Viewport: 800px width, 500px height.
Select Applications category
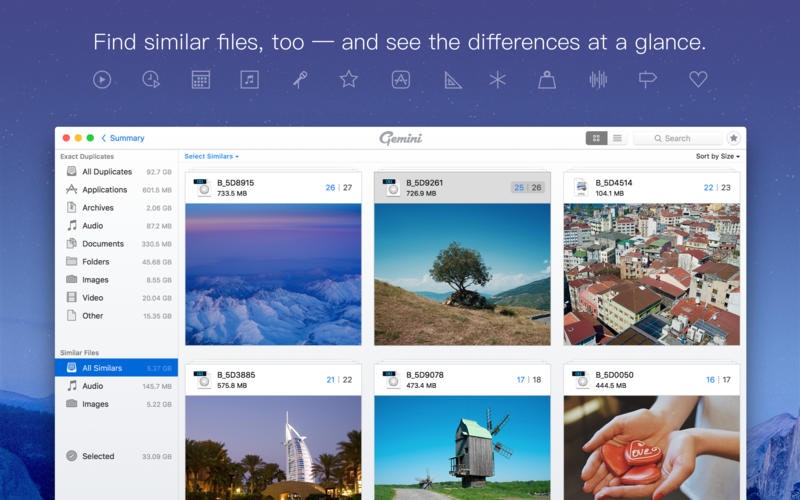point(116,190)
